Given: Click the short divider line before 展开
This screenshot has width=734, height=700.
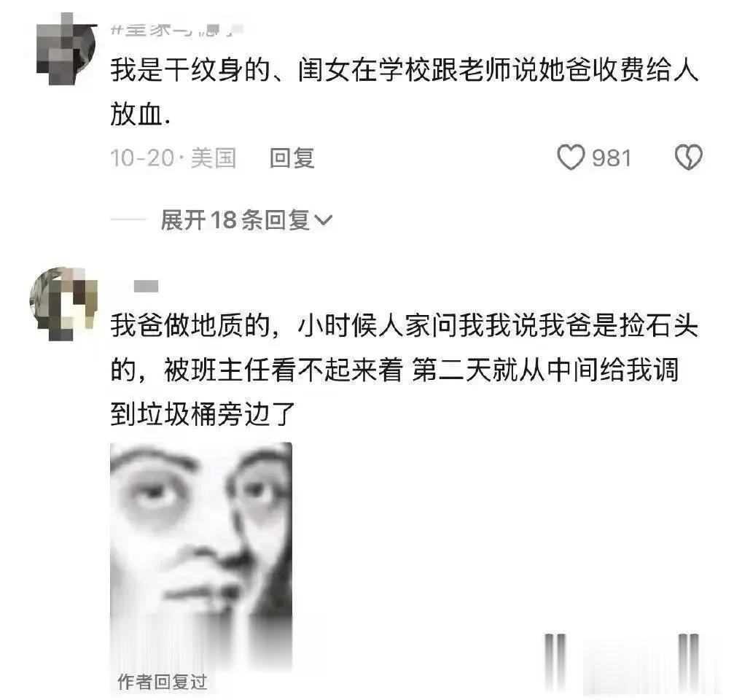Looking at the screenshot, I should pos(129,219).
